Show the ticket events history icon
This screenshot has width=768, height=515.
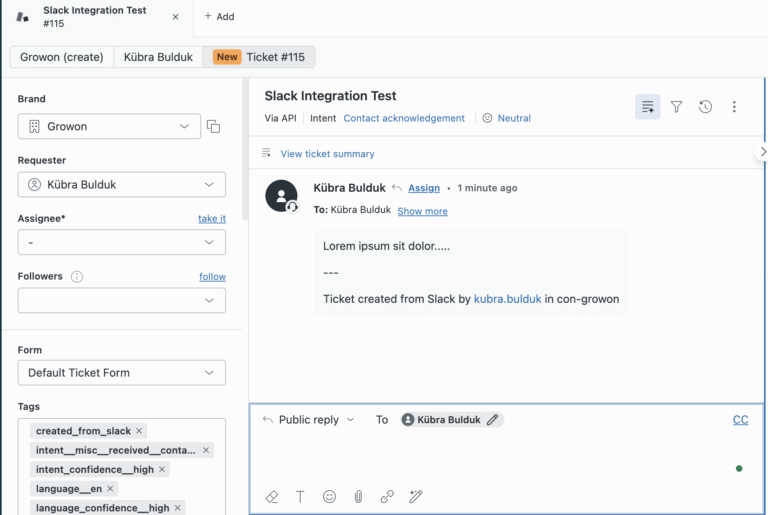click(x=705, y=107)
